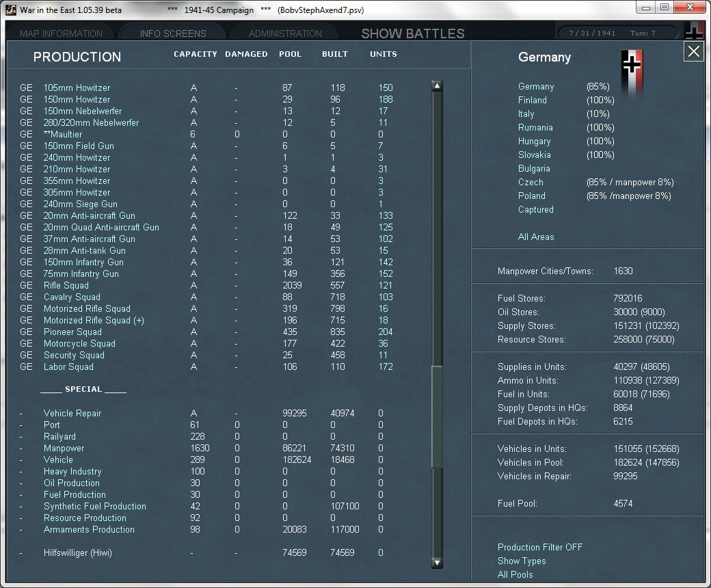Open the 105mm Howitzer production entry
The width and height of the screenshot is (711, 588).
[x=77, y=88]
